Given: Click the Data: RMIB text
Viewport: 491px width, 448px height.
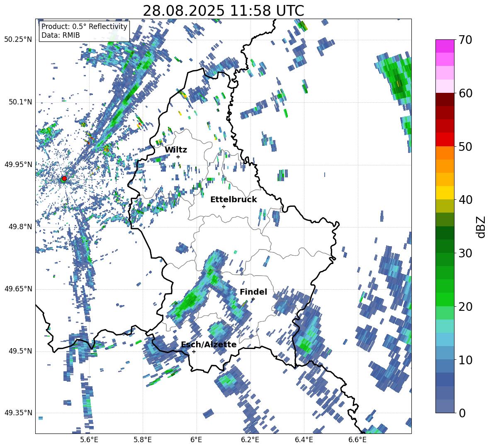Looking at the screenshot, I should pos(61,35).
